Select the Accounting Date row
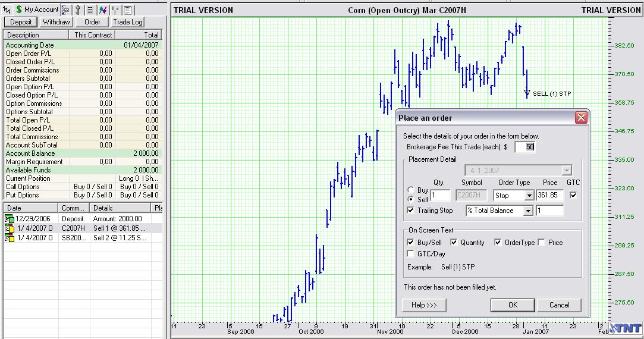 click(x=83, y=45)
